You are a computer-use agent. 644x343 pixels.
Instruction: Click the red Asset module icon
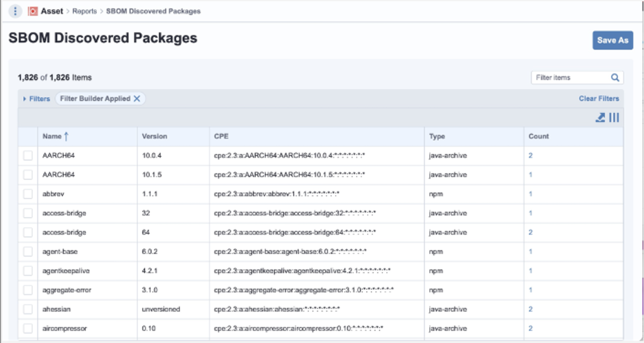pyautogui.click(x=33, y=11)
